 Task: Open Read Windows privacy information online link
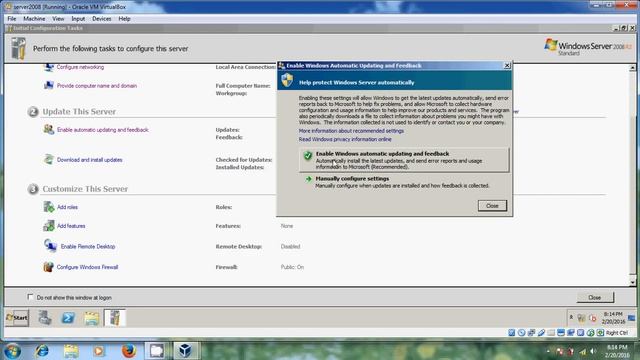point(345,140)
